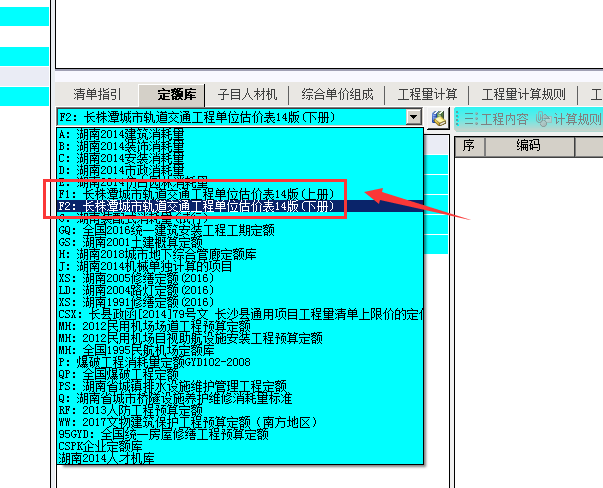Click the 序 column header

469,147
